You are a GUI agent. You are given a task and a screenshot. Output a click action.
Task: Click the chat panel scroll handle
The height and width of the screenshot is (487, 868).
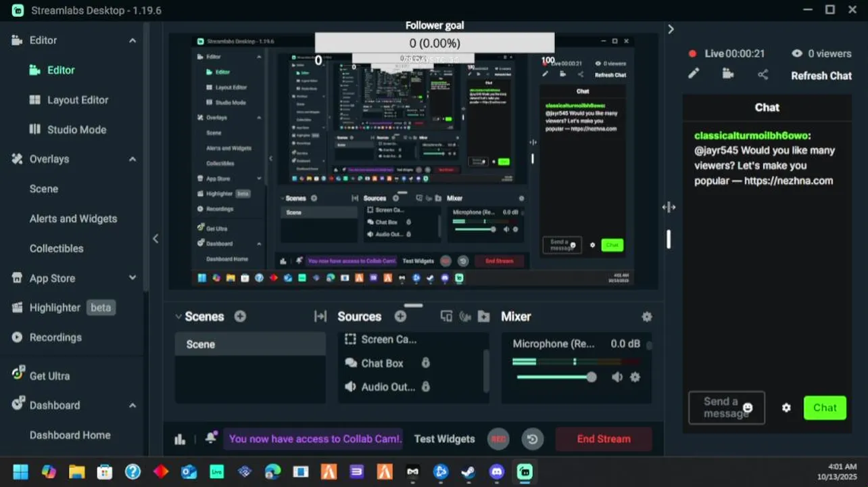pyautogui.click(x=669, y=239)
